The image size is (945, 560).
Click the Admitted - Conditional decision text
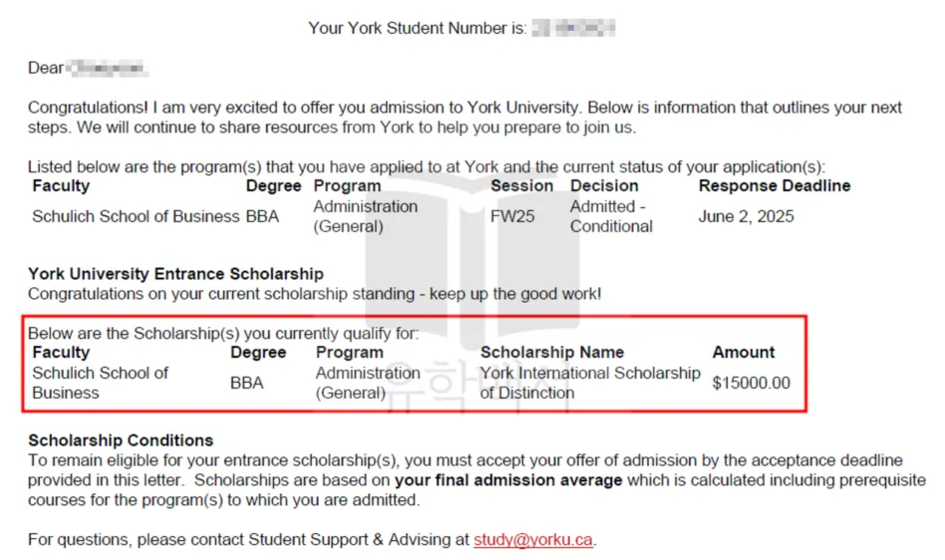tap(611, 216)
